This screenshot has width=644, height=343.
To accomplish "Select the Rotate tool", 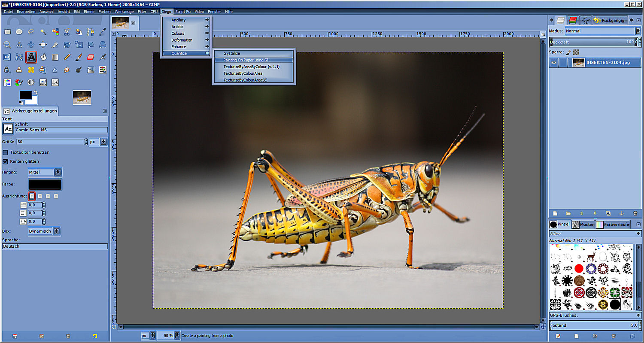I will coord(67,44).
